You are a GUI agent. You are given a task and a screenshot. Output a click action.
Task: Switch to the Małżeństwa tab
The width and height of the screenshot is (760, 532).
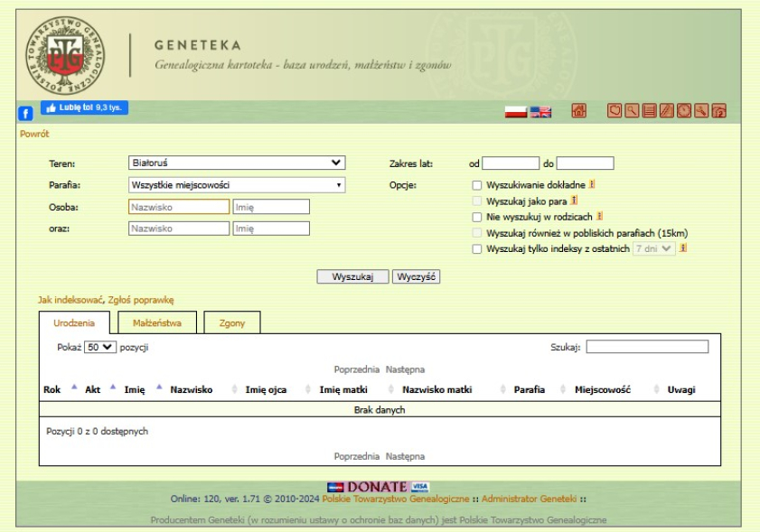[157, 323]
